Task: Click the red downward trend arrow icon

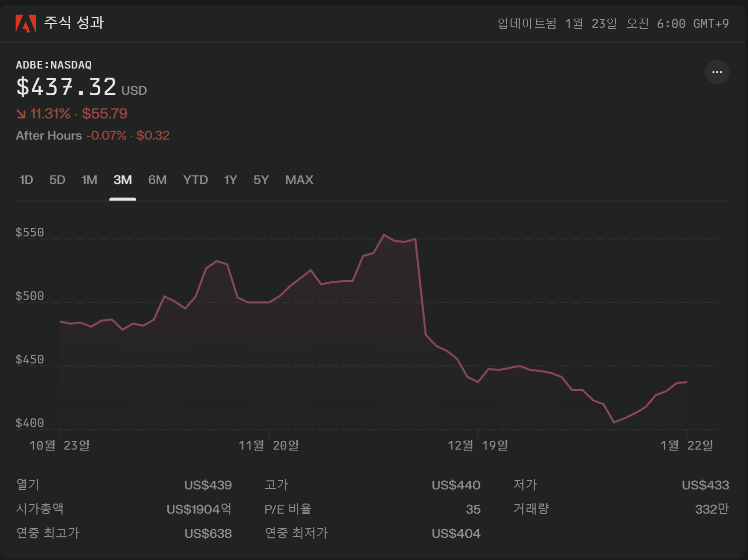Action: [x=21, y=114]
